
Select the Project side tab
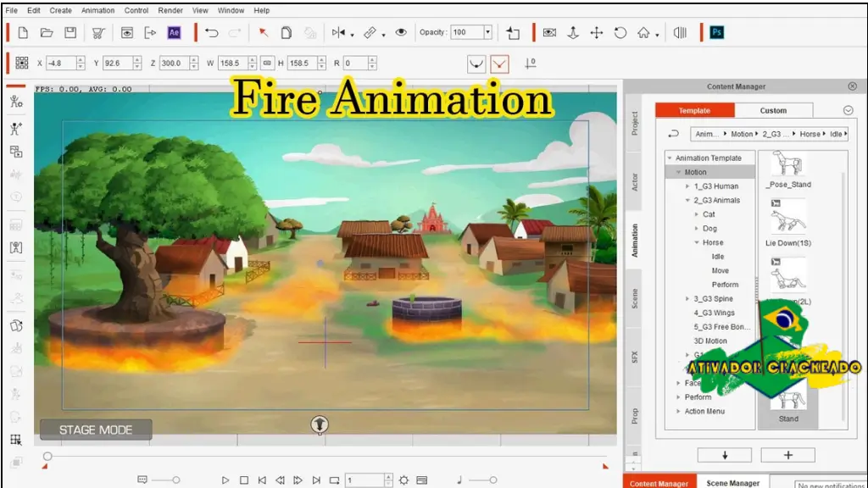tap(634, 123)
